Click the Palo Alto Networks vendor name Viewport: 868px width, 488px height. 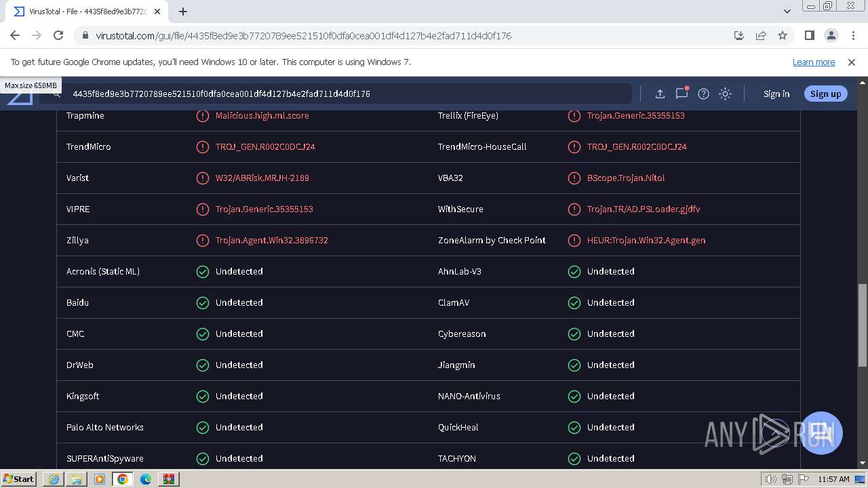click(105, 427)
